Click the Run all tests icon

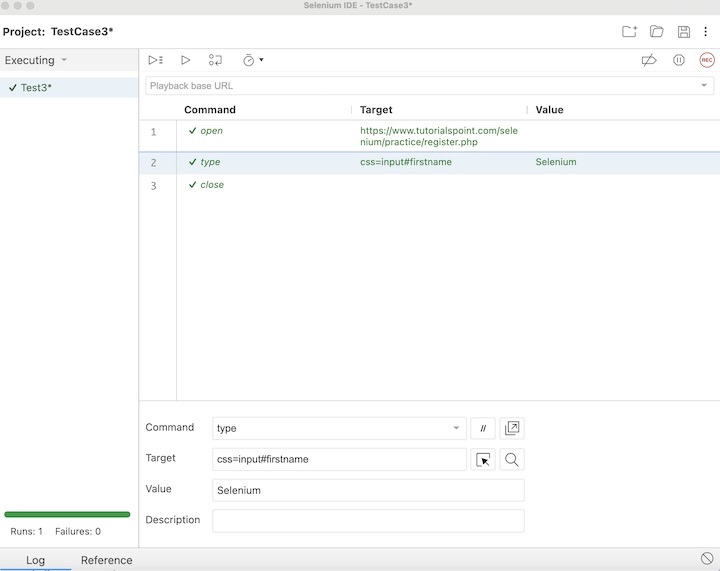tap(155, 60)
